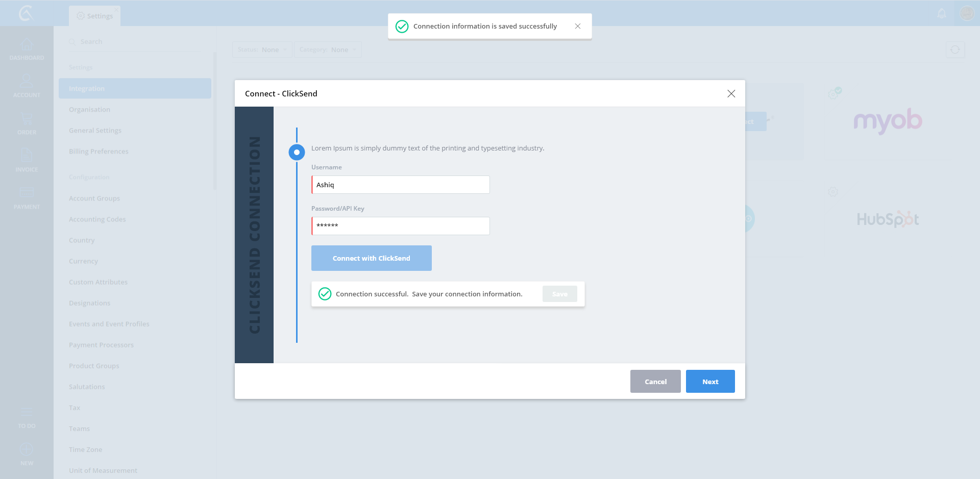The width and height of the screenshot is (980, 479).
Task: Open the Dashboard icon in sidebar
Action: pyautogui.click(x=27, y=45)
